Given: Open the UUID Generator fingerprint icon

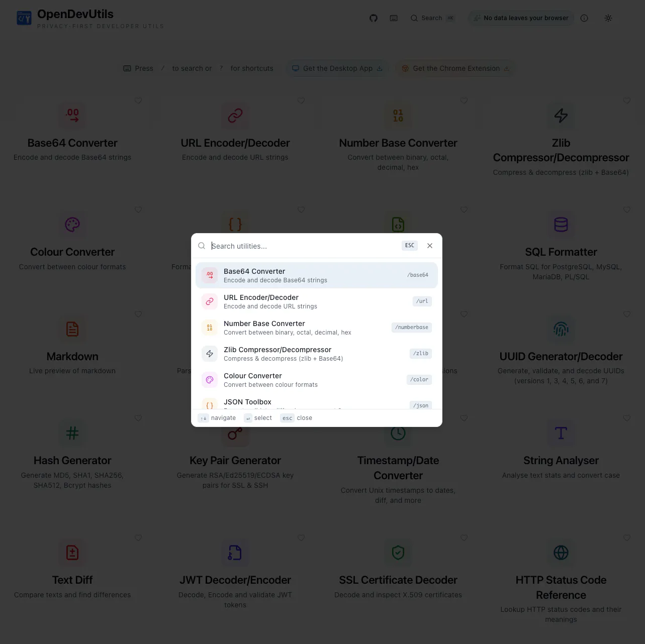Looking at the screenshot, I should pyautogui.click(x=561, y=329).
